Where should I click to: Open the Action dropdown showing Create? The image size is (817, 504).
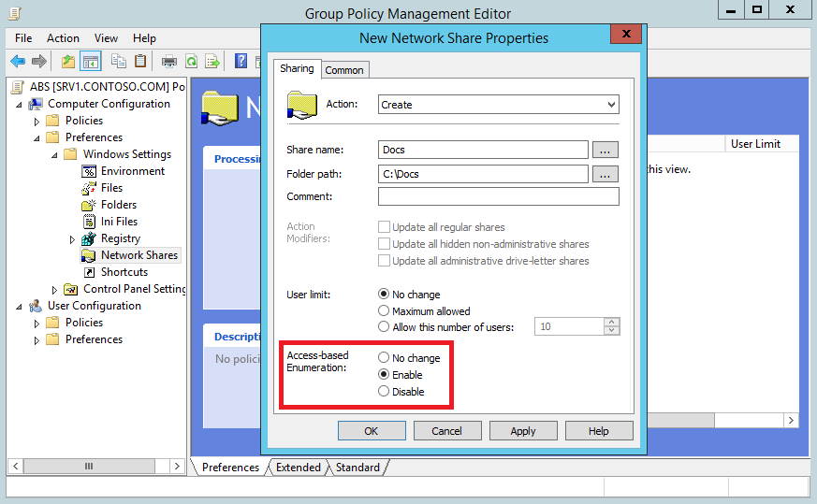point(498,105)
